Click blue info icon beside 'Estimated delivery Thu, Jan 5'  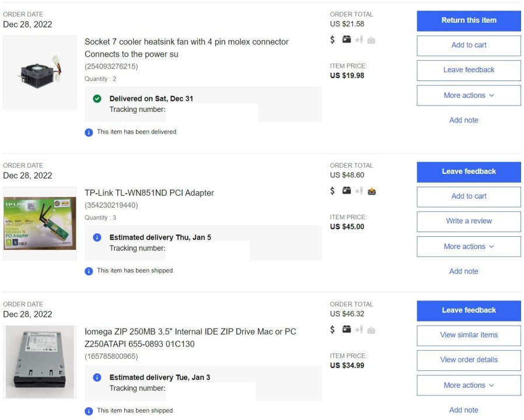(97, 237)
